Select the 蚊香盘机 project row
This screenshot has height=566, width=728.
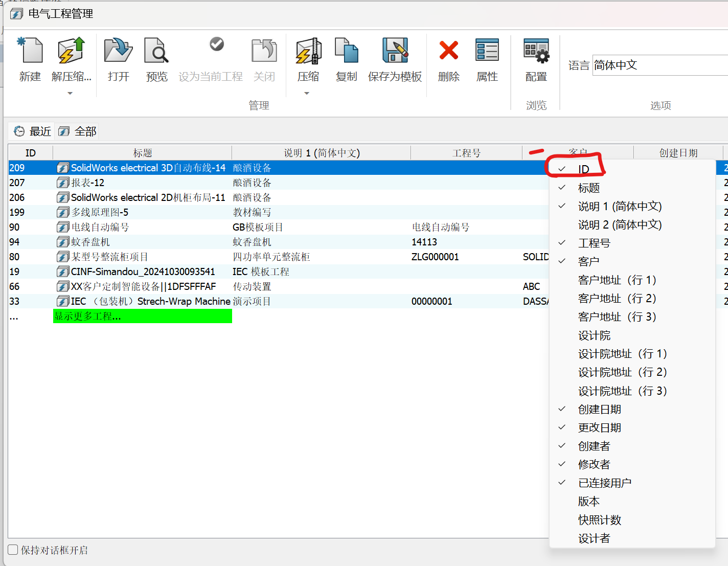click(x=90, y=242)
